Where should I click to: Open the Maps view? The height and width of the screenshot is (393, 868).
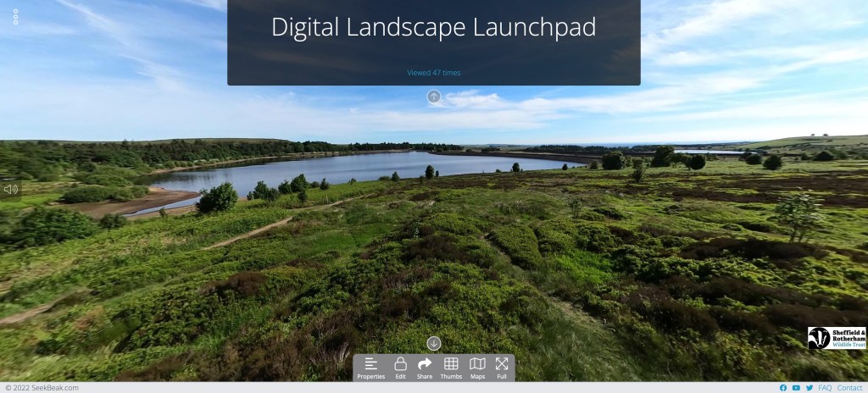[477, 368]
